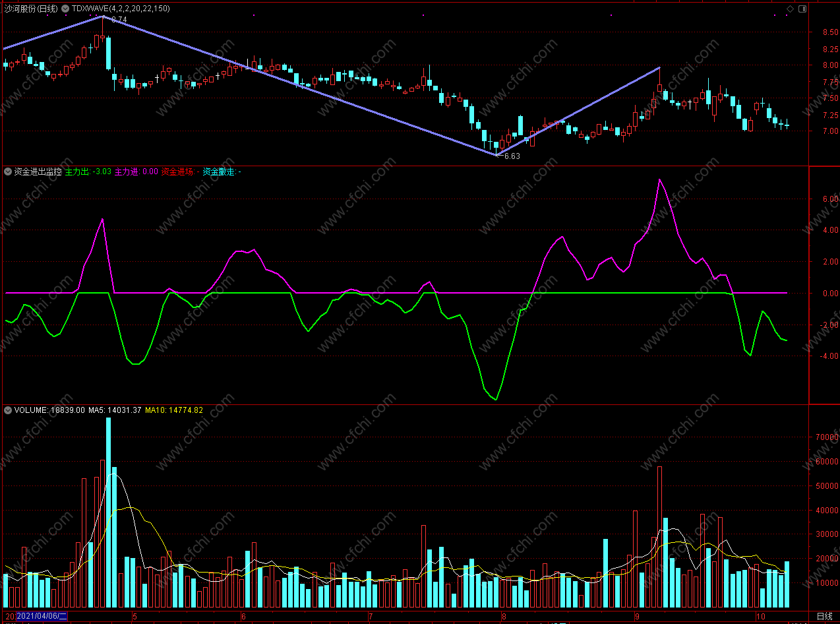
Task: Click the MA10: 14774.82 readout
Action: pyautogui.click(x=174, y=410)
